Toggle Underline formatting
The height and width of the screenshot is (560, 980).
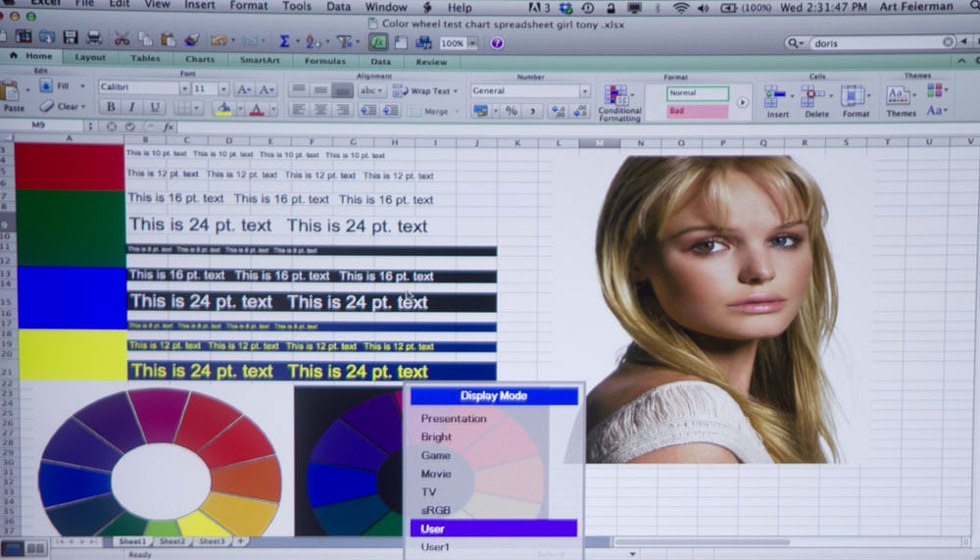(x=155, y=108)
